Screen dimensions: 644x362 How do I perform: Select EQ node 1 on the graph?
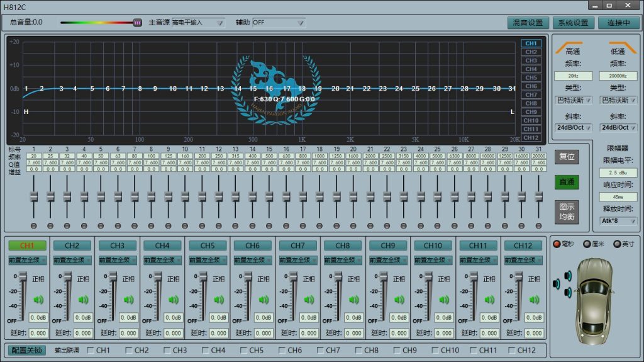pos(26,88)
